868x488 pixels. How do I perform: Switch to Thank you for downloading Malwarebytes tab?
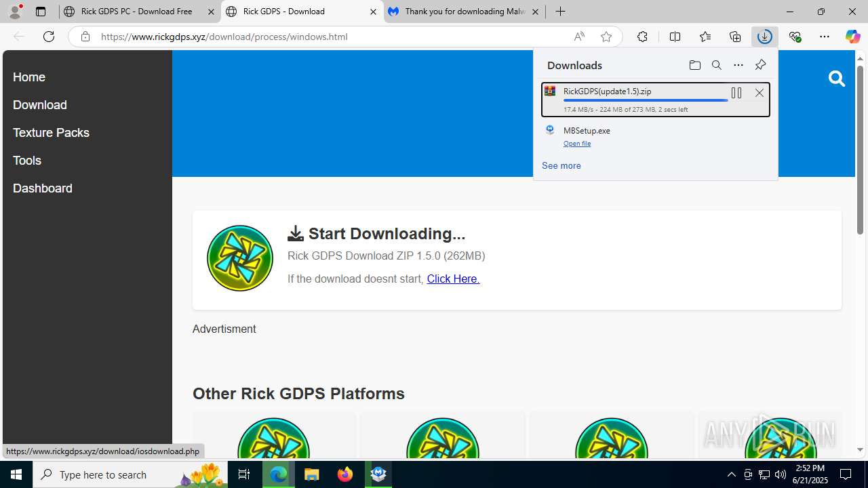465,12
